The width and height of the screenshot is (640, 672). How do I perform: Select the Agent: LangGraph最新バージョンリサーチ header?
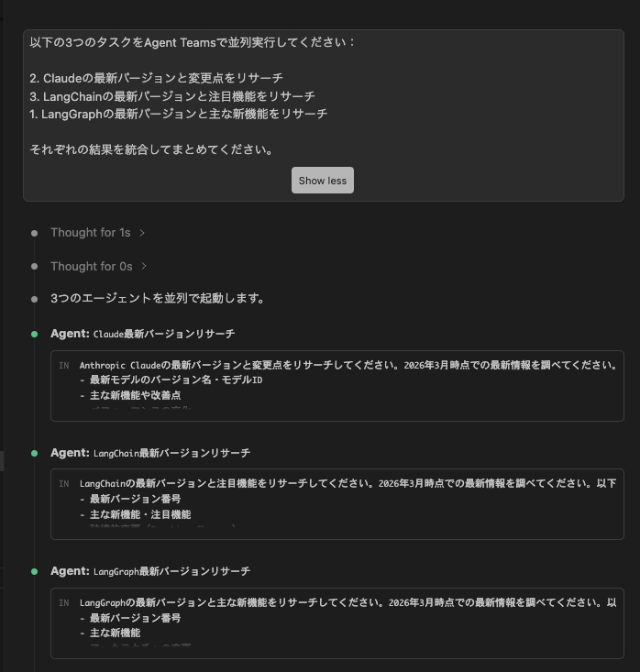tap(149, 571)
